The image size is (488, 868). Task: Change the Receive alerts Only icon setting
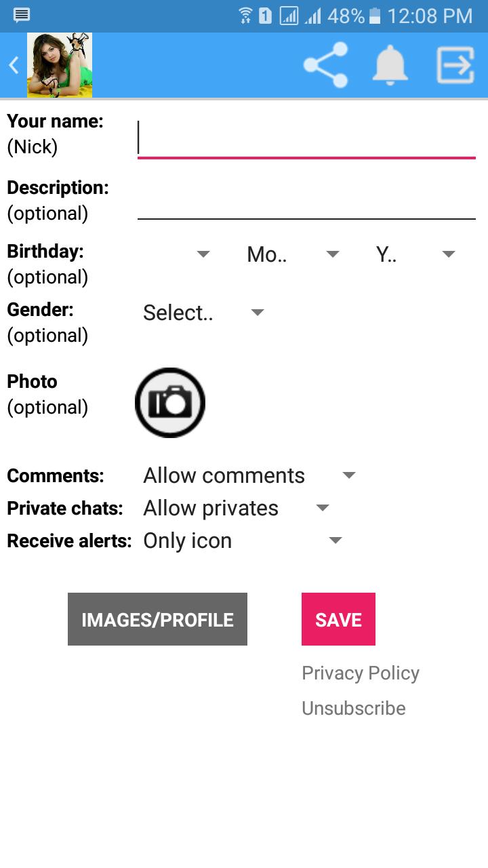click(x=242, y=540)
